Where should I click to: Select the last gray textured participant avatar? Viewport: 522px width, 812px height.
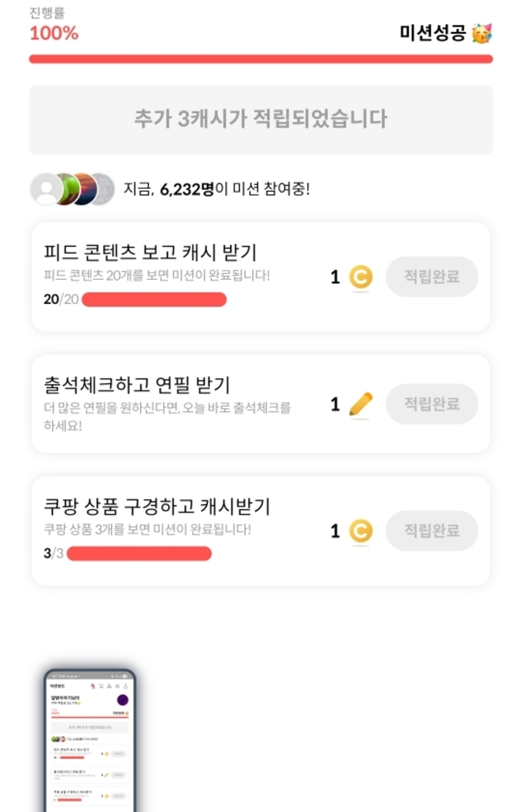coord(103,189)
